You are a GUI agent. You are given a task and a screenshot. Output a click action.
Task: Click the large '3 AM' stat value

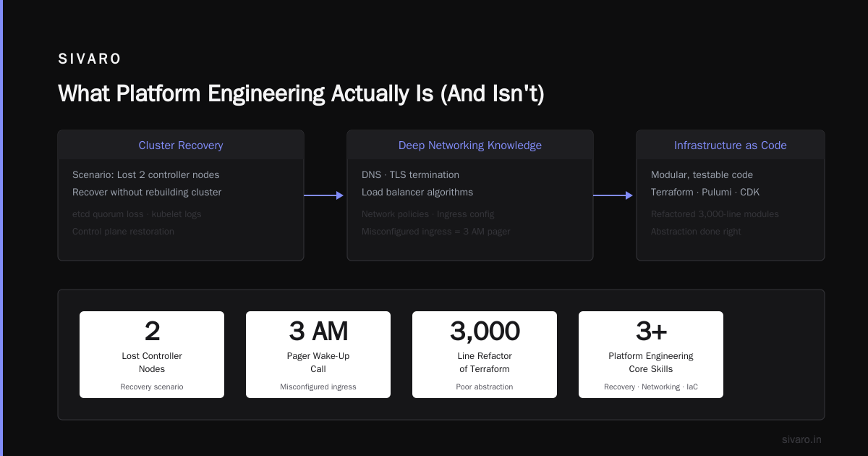tap(318, 331)
